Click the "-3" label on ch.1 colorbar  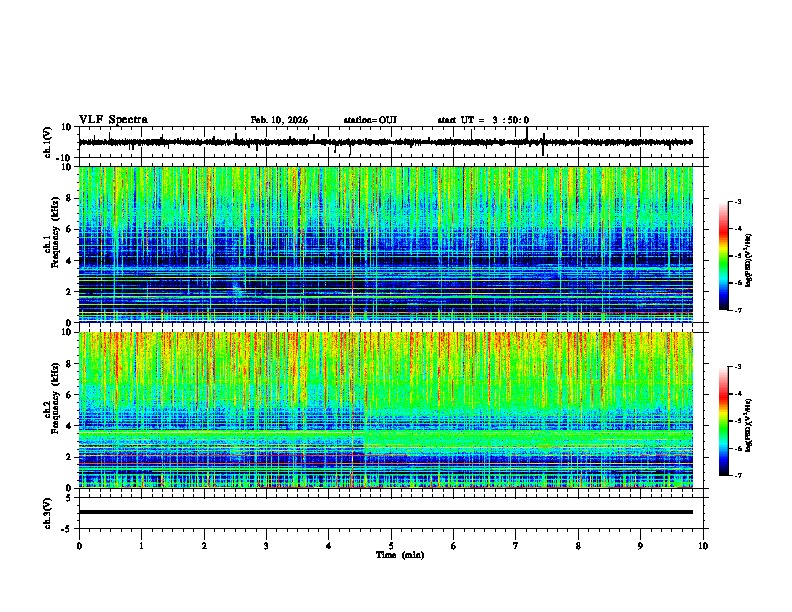click(738, 202)
